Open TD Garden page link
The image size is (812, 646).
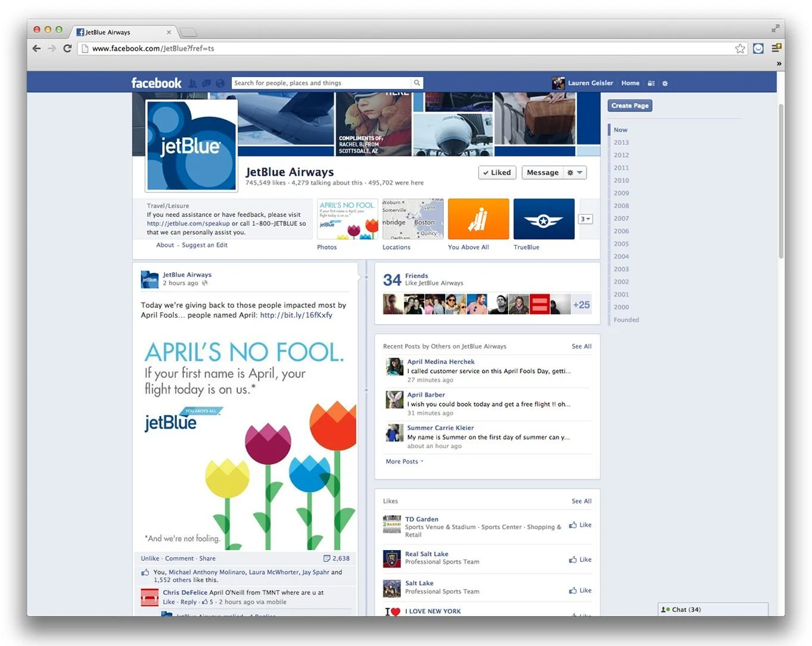click(x=422, y=519)
